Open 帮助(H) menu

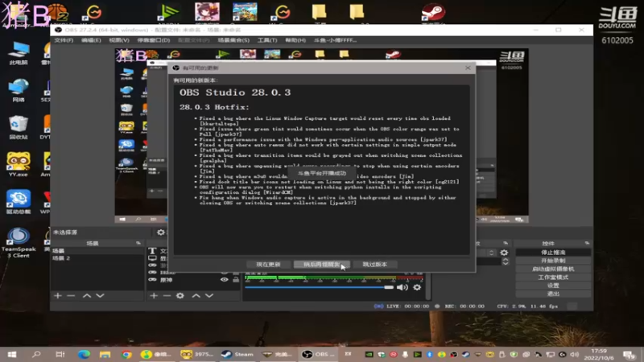295,40
